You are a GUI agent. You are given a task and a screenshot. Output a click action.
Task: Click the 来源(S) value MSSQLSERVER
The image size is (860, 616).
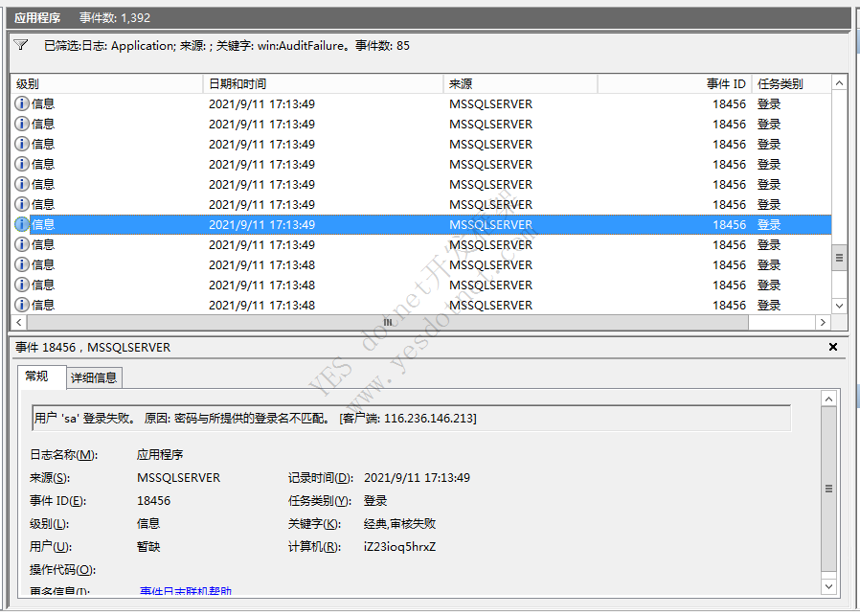[x=179, y=478]
